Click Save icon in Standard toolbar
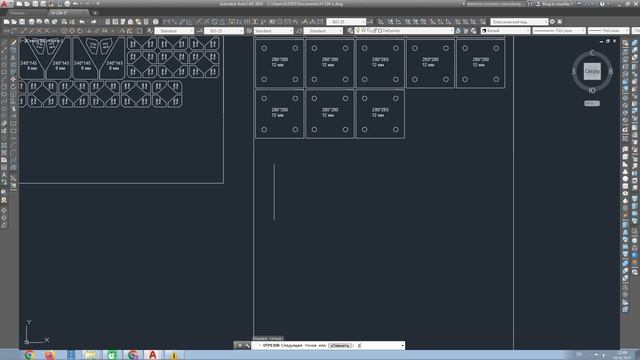The image size is (640, 360). point(22,22)
